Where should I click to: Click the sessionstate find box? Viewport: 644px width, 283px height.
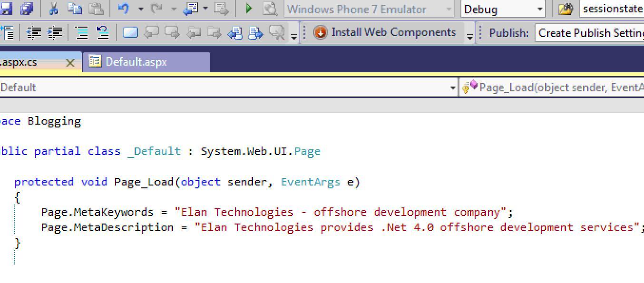coord(612,9)
